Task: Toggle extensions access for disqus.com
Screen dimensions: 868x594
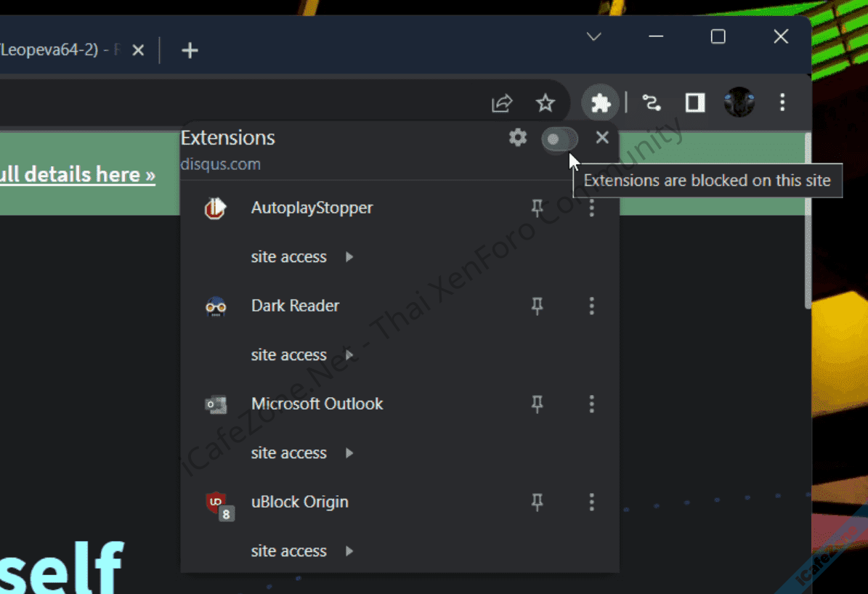Action: 559,139
